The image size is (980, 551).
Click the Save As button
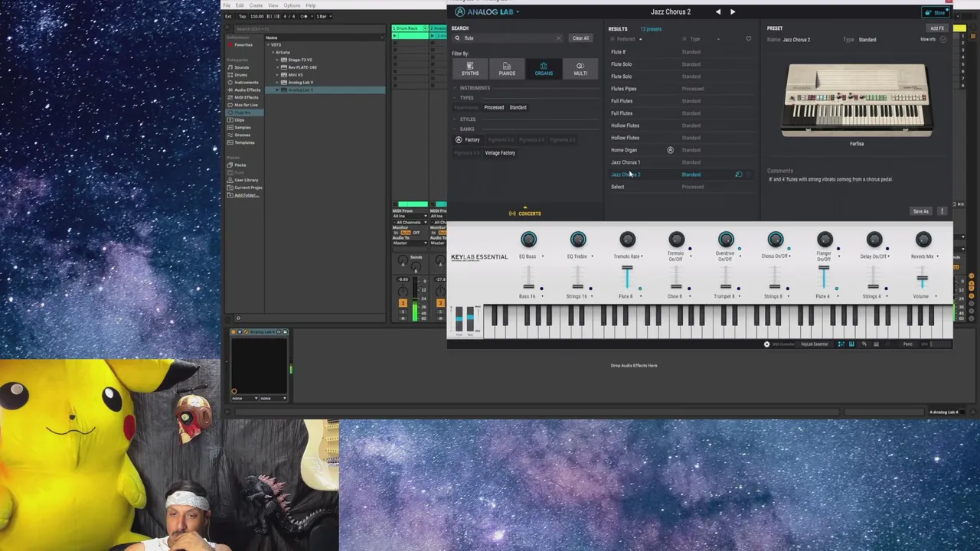pos(921,212)
